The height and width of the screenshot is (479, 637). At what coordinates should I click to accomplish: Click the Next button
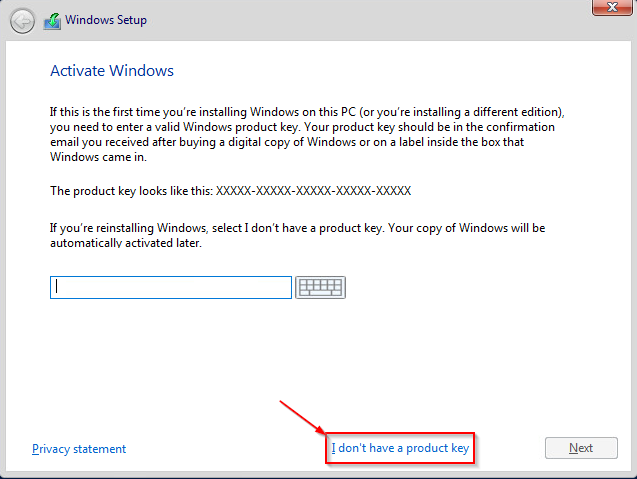[581, 448]
